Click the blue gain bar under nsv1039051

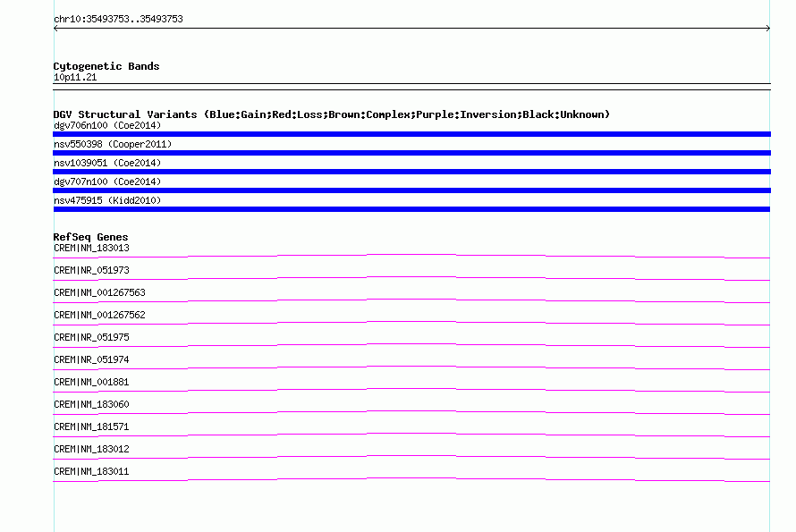pos(411,172)
